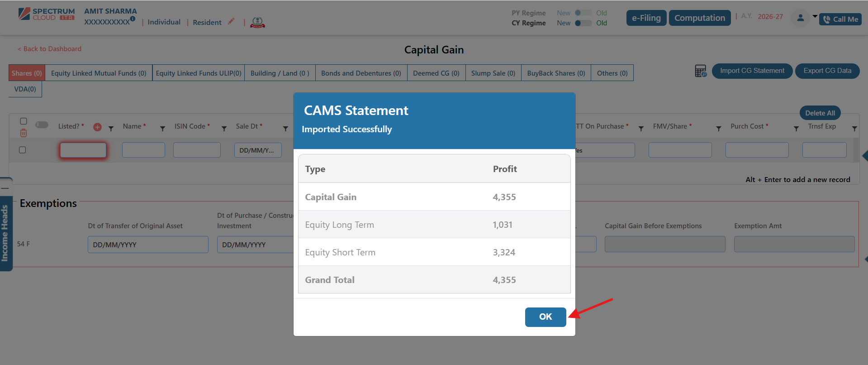Click the red trash delete icon
This screenshot has width=868, height=365.
[24, 133]
